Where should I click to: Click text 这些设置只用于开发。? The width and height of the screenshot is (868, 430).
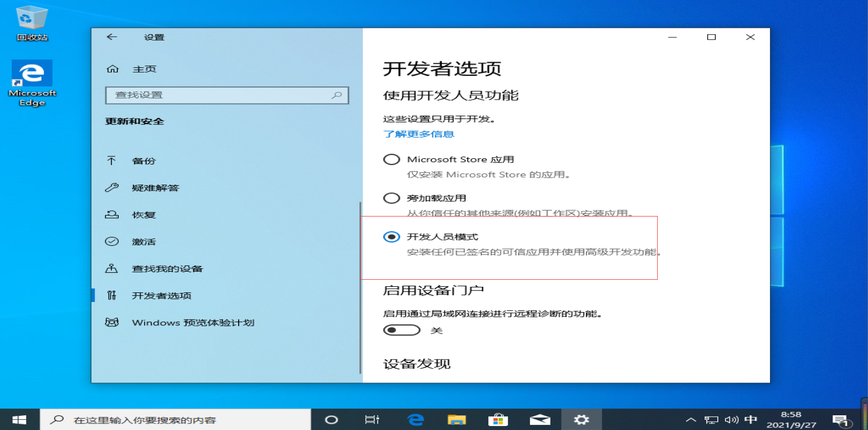[x=439, y=119]
